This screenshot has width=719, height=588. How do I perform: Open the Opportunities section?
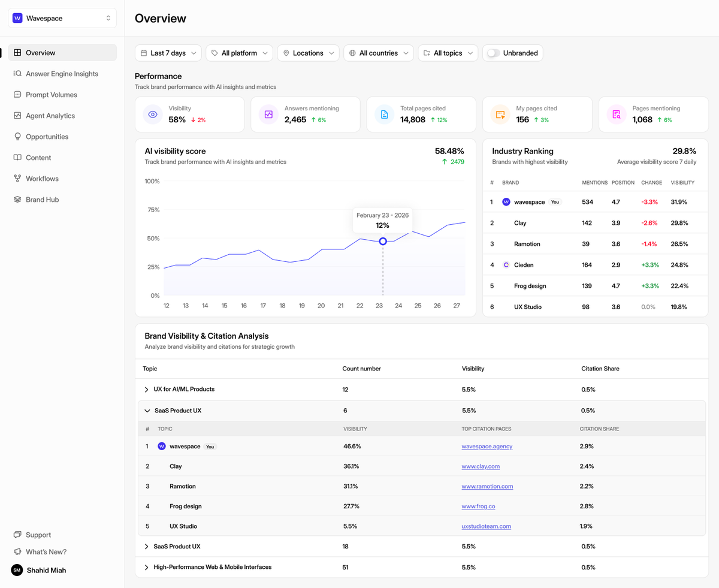click(62, 137)
